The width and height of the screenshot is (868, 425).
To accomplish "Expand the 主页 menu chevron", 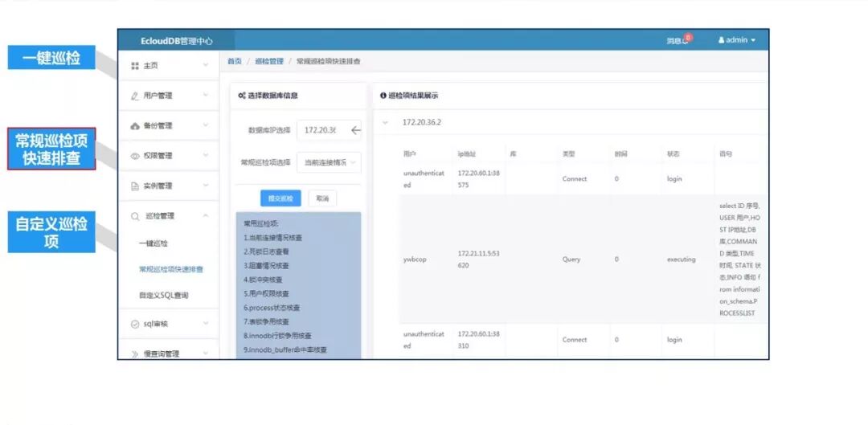I will coord(206,65).
